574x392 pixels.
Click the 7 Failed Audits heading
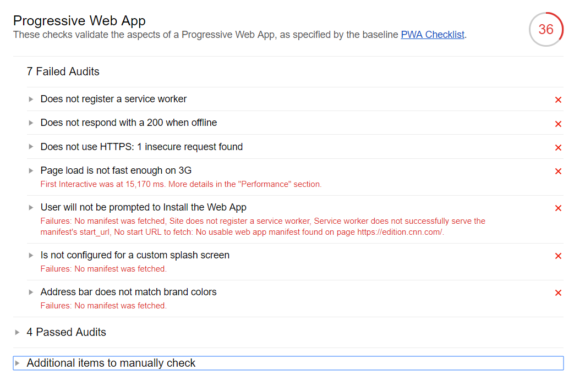[x=63, y=72]
